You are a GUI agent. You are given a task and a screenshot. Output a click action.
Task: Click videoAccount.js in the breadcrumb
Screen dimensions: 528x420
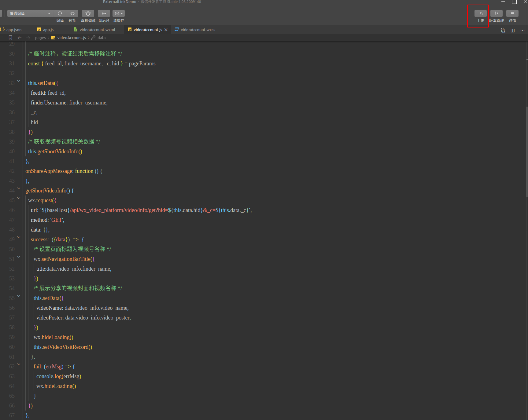[x=72, y=38]
